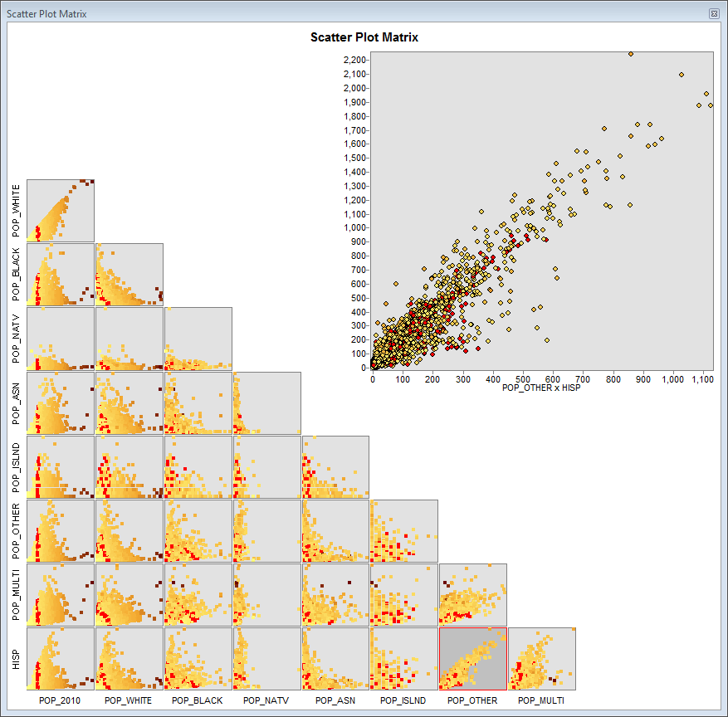The width and height of the screenshot is (728, 717).
Task: Click the HISP row label
Action: point(16,660)
